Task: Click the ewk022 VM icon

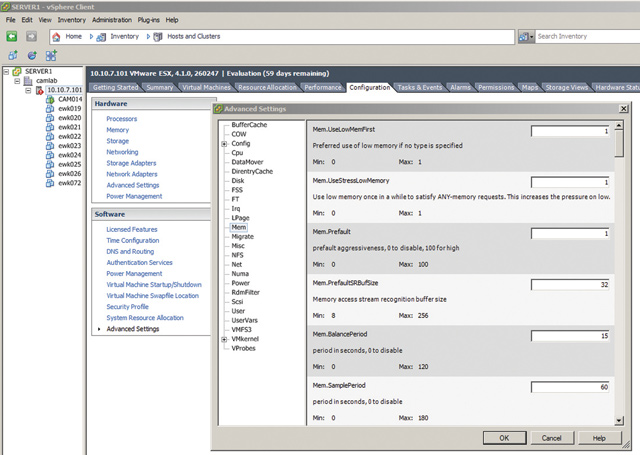Action: click(x=50, y=137)
